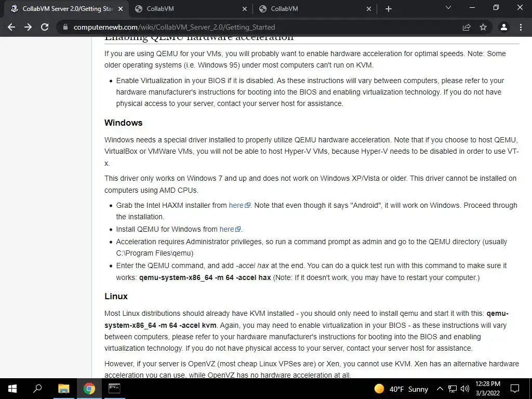Open the volume control tray icon
The image size is (532, 399).
[464, 389]
